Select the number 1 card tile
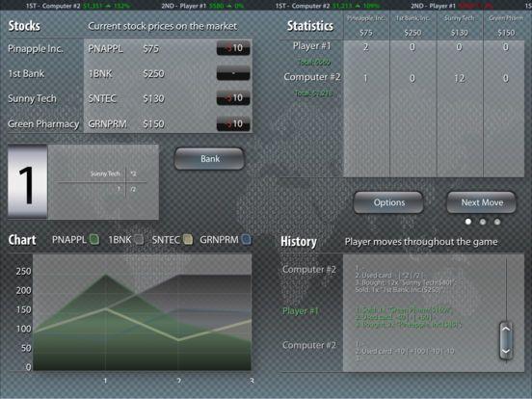The image size is (532, 399). tap(28, 181)
